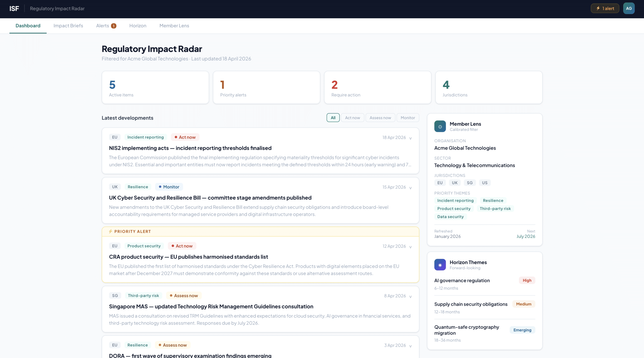Open Singapore MAS TRM Guidelines headline
Screen dimensions: 644x358
click(211, 306)
